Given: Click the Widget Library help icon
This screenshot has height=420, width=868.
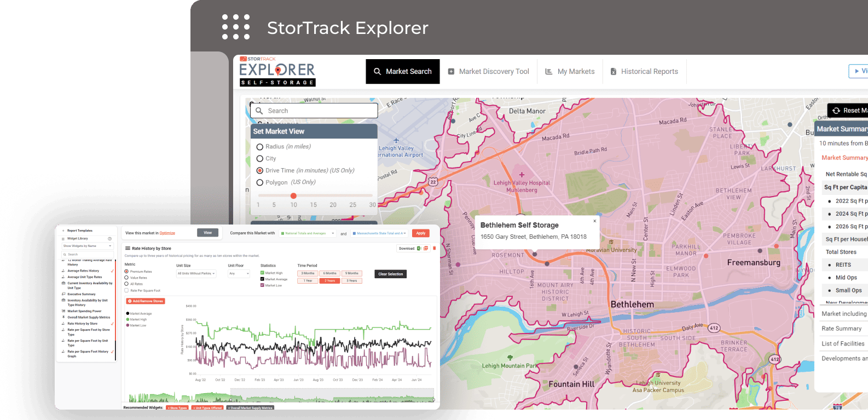Looking at the screenshot, I should click(109, 239).
